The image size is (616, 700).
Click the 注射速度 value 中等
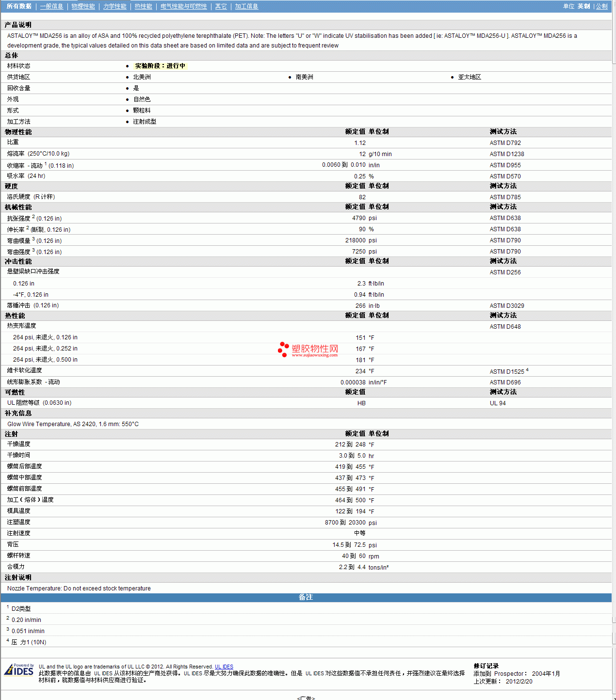(360, 533)
